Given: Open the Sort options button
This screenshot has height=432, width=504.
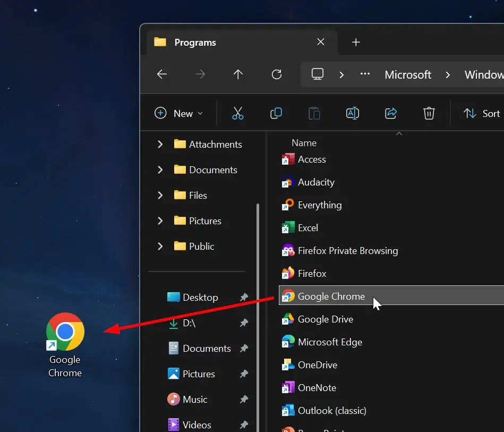Looking at the screenshot, I should [482, 113].
